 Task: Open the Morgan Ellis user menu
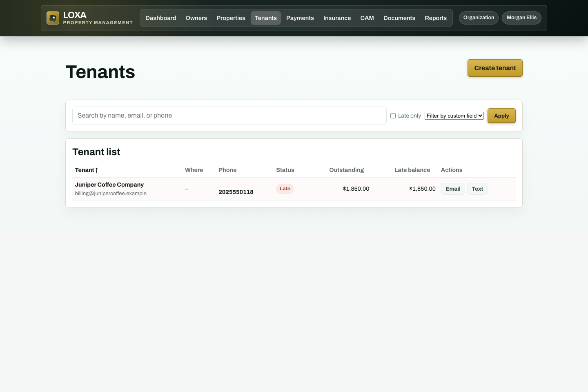(521, 18)
